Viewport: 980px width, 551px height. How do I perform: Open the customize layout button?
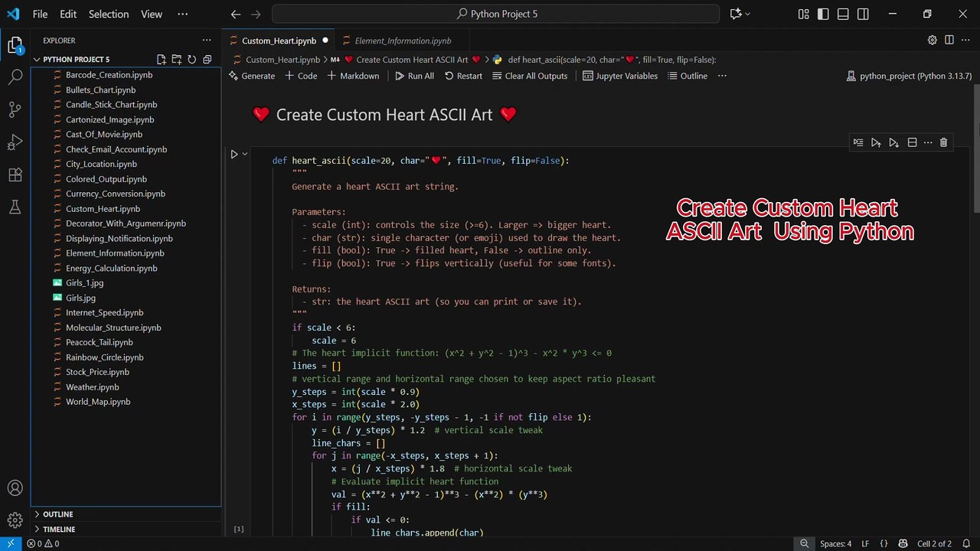[x=803, y=14]
